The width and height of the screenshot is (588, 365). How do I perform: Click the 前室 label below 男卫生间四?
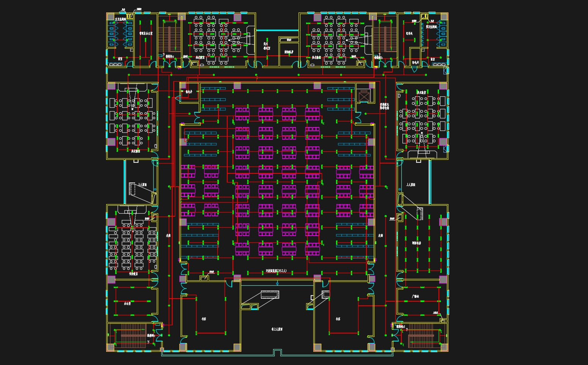click(432, 59)
